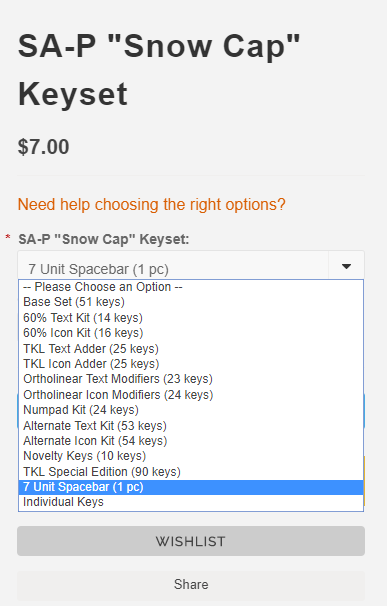Select Numpad Kit (24 keys)

pos(191,410)
